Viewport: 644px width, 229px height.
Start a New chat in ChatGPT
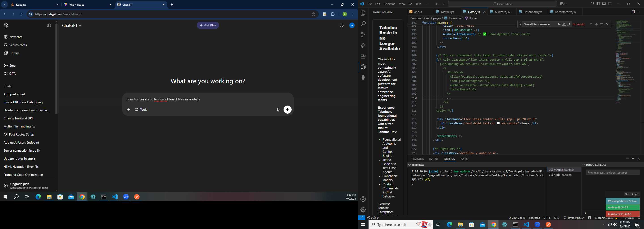pyautogui.click(x=16, y=37)
